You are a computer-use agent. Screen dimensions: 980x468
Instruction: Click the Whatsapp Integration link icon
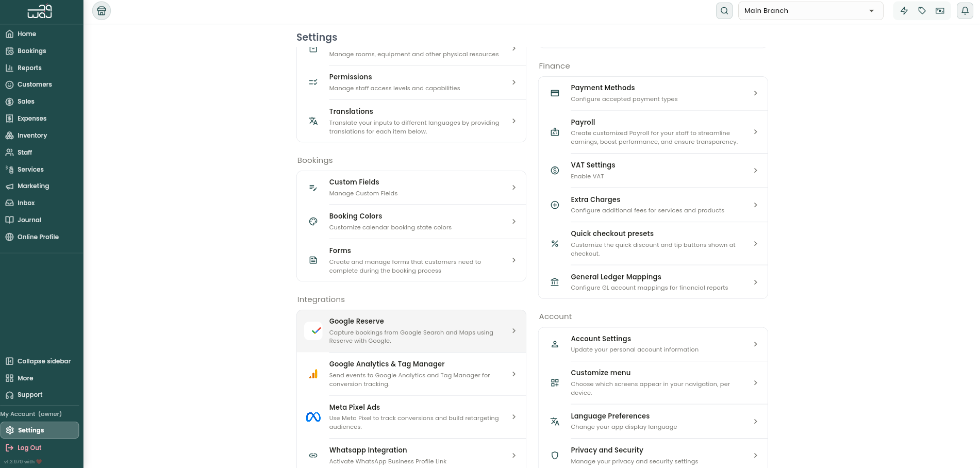313,456
